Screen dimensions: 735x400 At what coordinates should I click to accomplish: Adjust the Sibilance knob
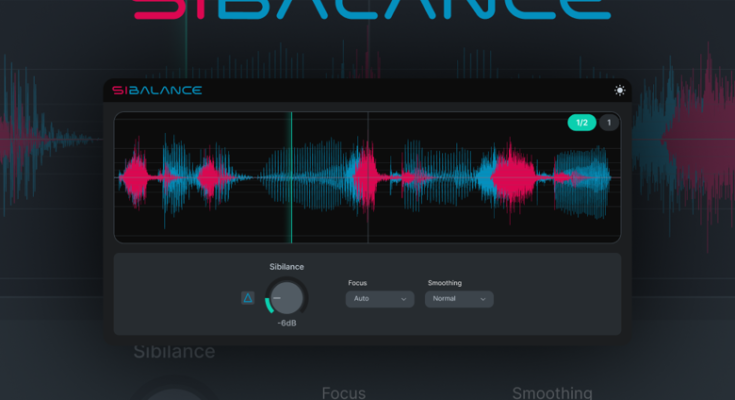click(286, 297)
